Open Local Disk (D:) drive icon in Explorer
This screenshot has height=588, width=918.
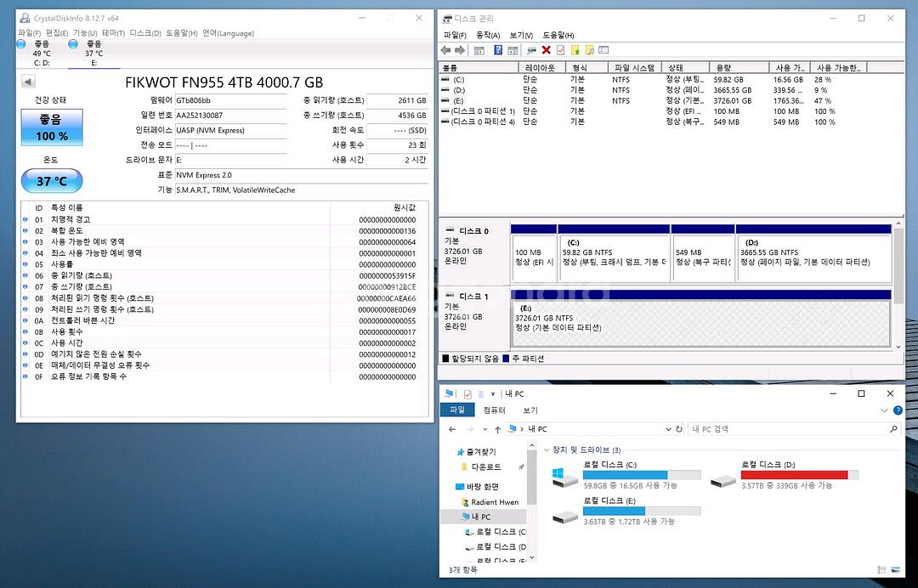(x=722, y=480)
